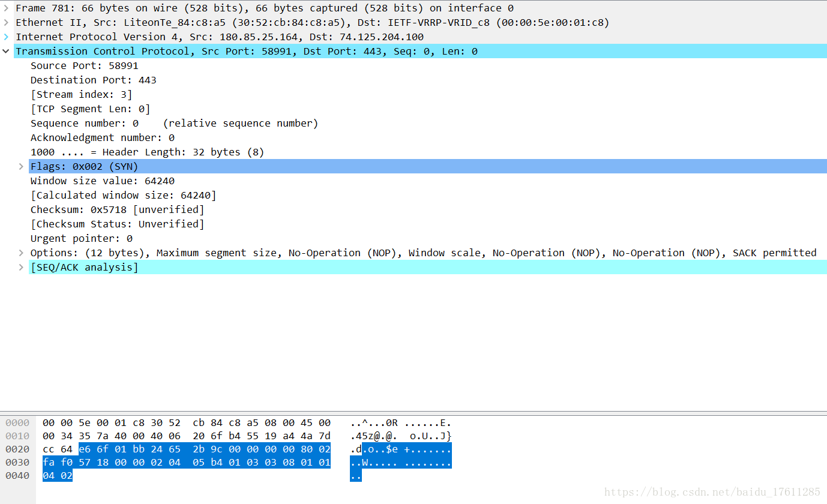Click the Checksum: 0x5718 [unverified] row
The width and height of the screenshot is (827, 504).
coord(117,210)
